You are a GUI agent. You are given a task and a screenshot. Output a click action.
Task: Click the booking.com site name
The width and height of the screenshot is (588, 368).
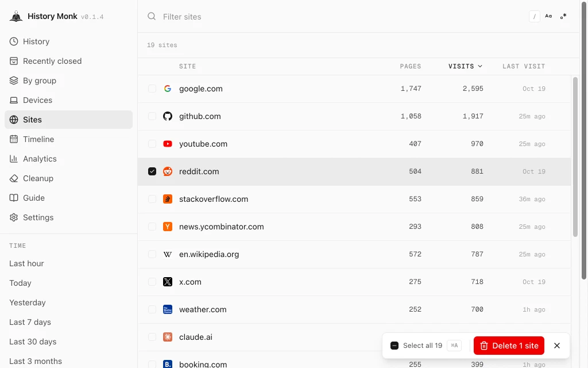click(x=203, y=364)
